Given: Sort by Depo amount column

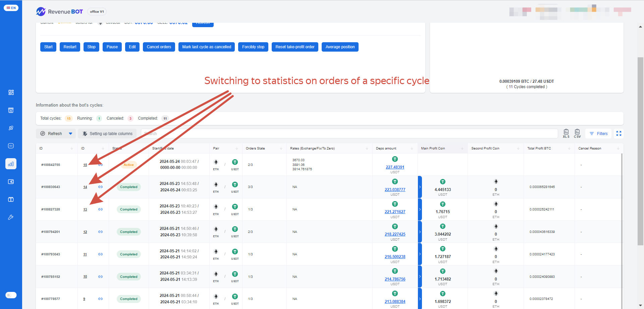Looking at the screenshot, I should [395, 148].
